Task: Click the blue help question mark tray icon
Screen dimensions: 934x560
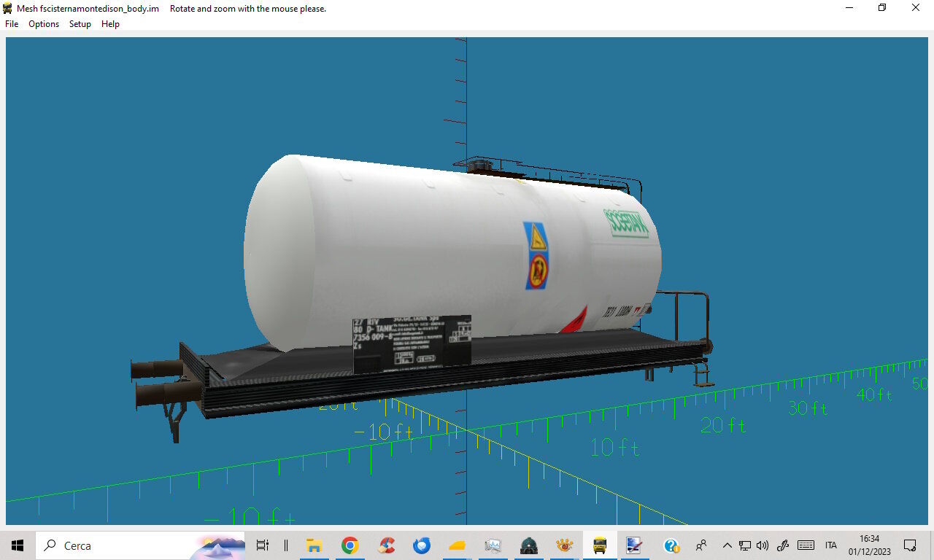Action: 671,545
